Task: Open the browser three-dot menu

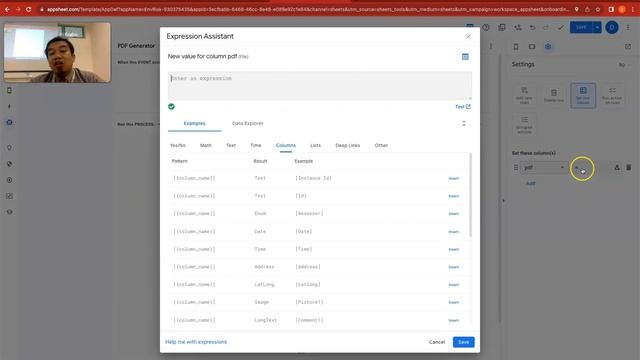Action: coord(633,9)
